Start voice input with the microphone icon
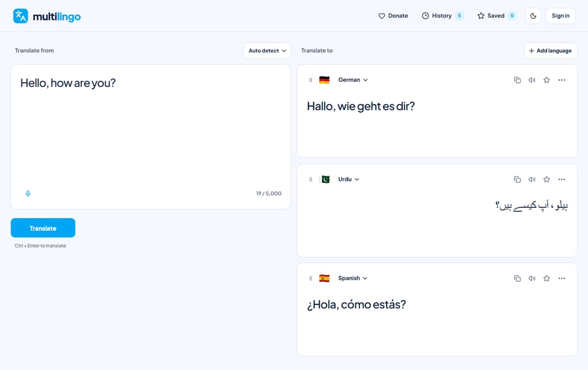 (x=28, y=194)
